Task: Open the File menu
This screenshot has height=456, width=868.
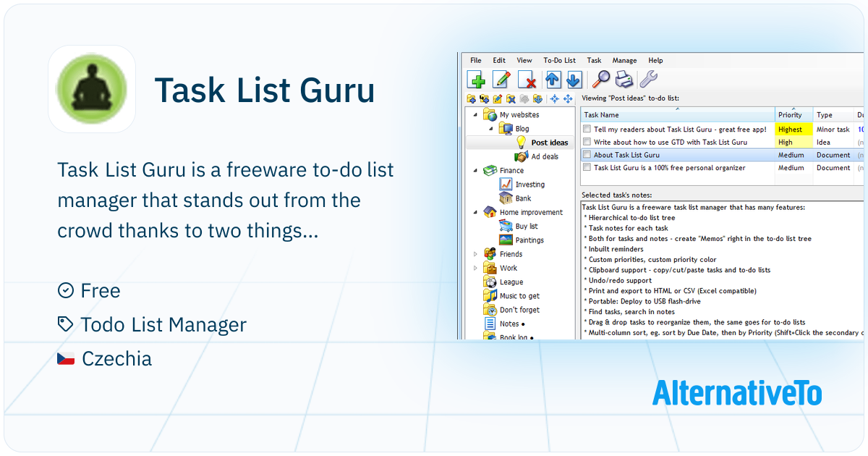Action: coord(476,60)
